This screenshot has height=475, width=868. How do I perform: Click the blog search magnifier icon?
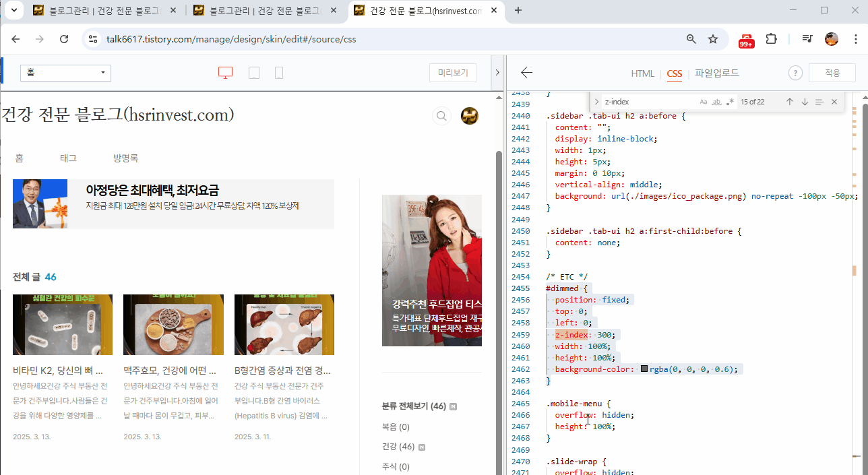(x=441, y=116)
